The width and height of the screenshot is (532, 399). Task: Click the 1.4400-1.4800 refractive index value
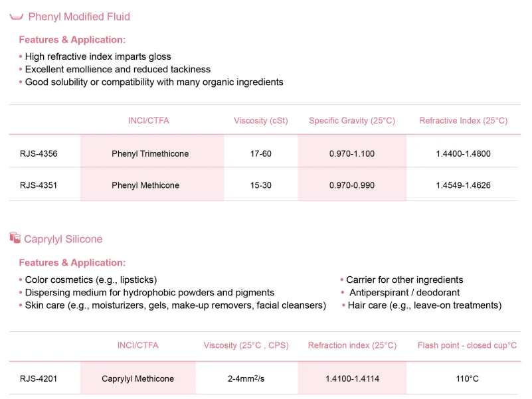464,154
